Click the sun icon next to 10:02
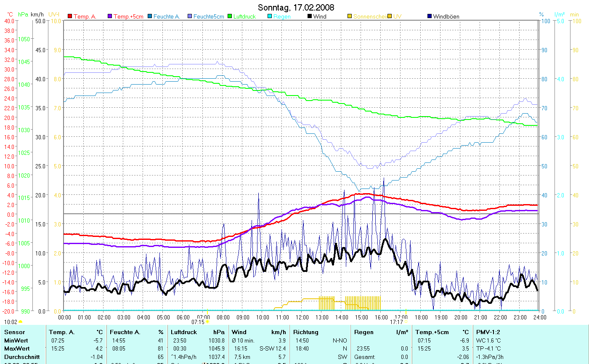 20,322
